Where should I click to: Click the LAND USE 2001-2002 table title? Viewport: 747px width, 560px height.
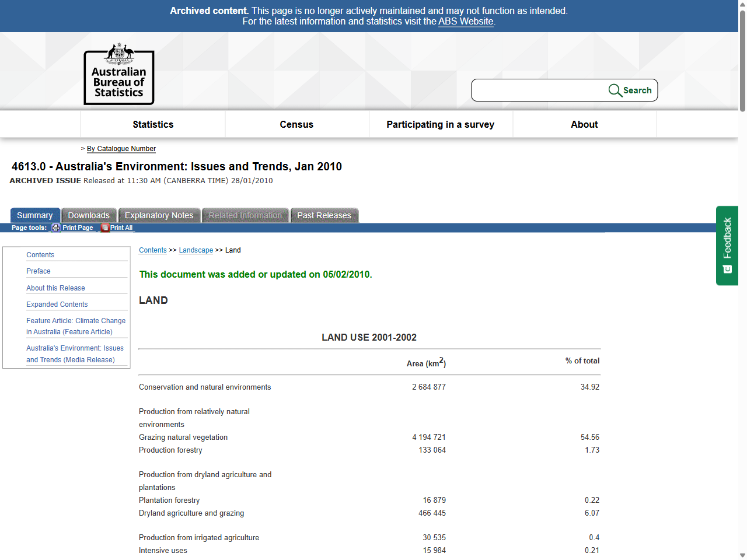(x=369, y=337)
